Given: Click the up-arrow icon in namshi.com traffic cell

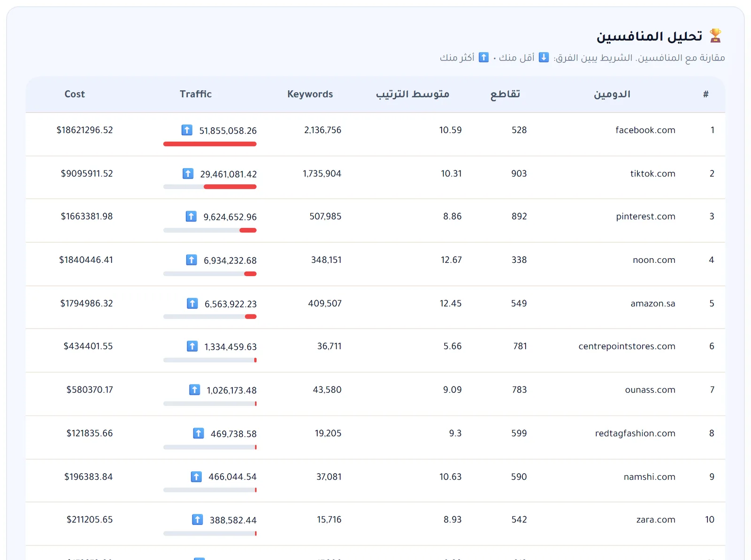Looking at the screenshot, I should coord(196,477).
